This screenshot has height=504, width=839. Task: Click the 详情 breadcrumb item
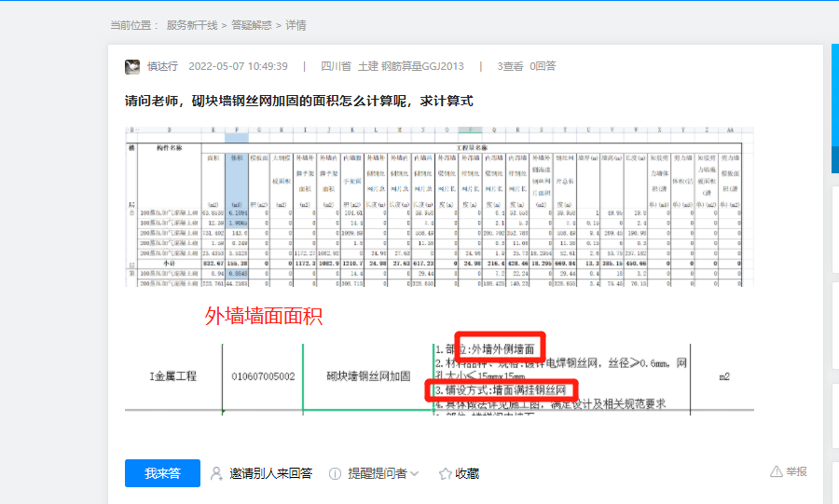296,25
